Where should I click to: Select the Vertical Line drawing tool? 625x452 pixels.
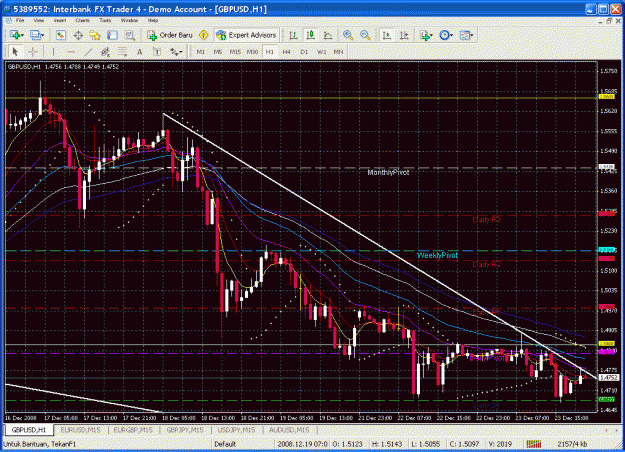pyautogui.click(x=53, y=51)
